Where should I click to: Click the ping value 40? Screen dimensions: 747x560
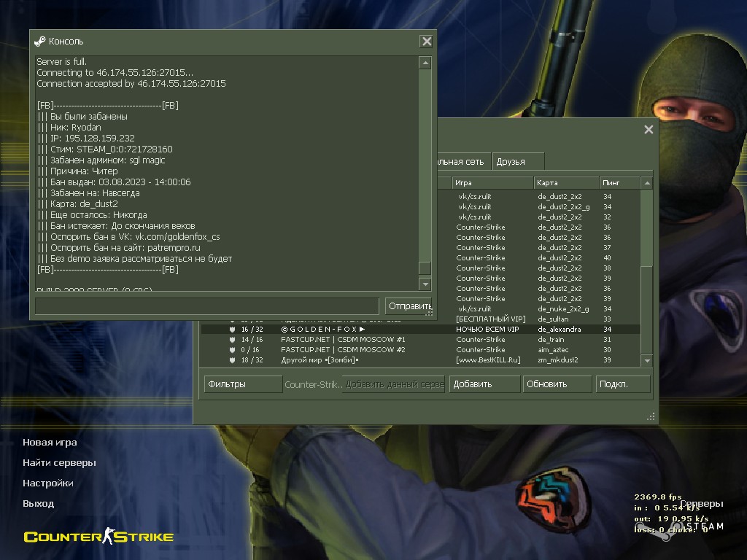tap(607, 258)
